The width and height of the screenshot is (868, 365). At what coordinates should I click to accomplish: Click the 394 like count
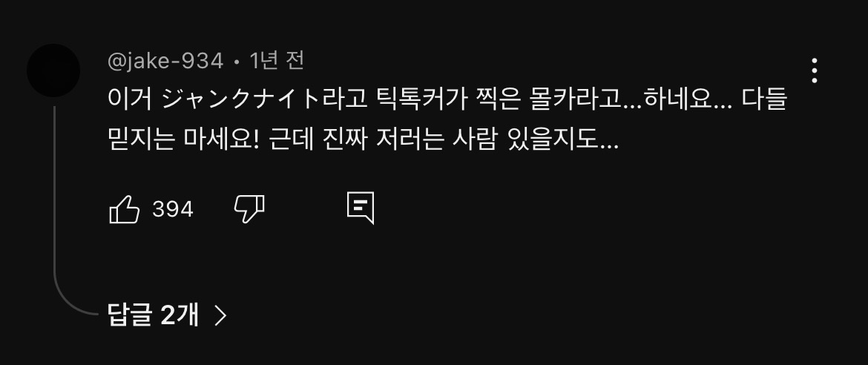(173, 209)
